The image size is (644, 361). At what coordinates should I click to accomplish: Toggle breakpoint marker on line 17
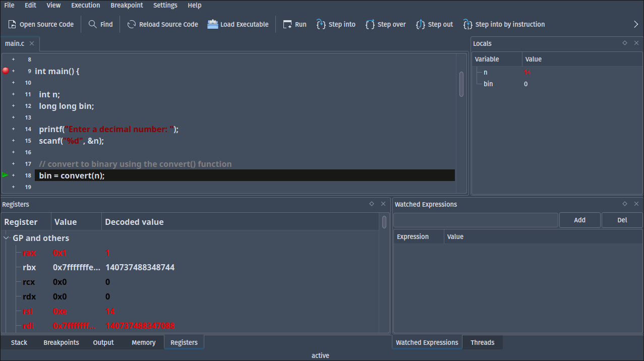[14, 164]
